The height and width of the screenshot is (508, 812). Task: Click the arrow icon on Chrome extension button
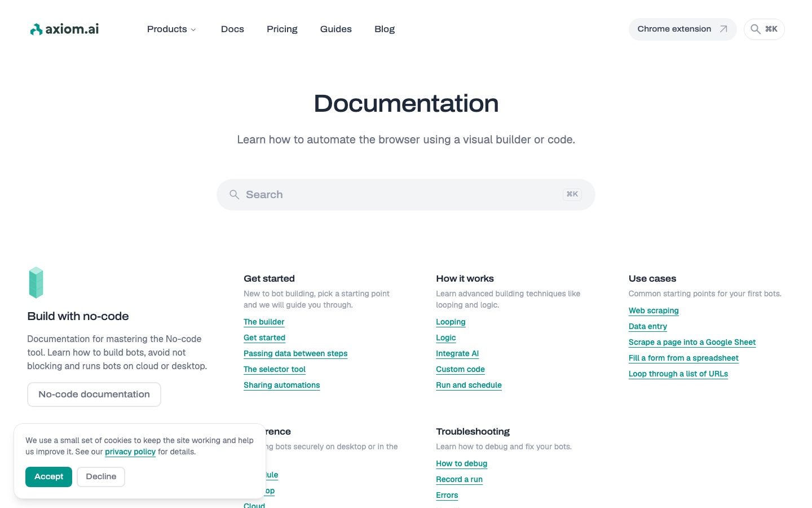[x=723, y=29]
